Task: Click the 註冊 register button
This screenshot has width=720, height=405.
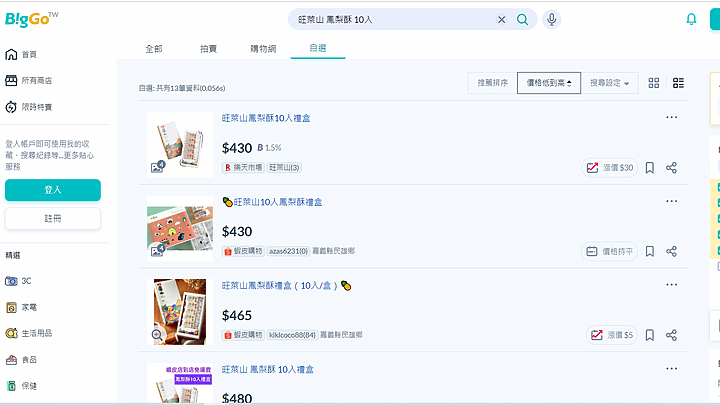Action: [x=53, y=219]
